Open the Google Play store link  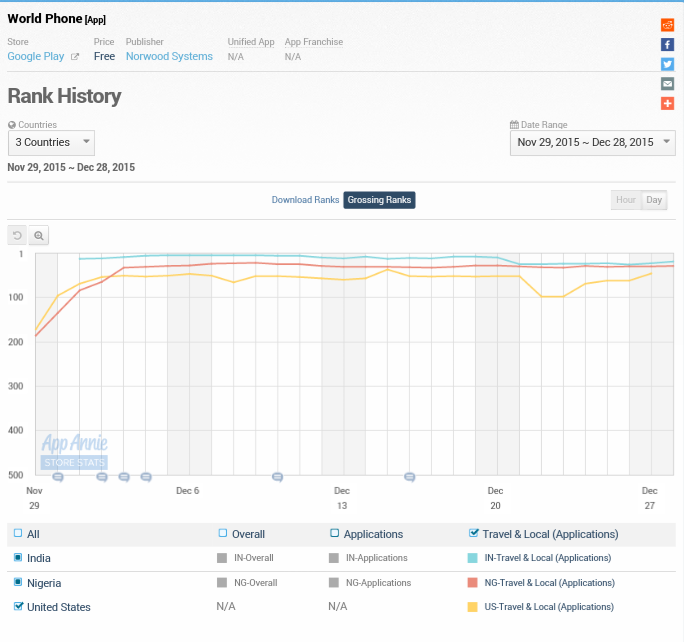point(36,56)
